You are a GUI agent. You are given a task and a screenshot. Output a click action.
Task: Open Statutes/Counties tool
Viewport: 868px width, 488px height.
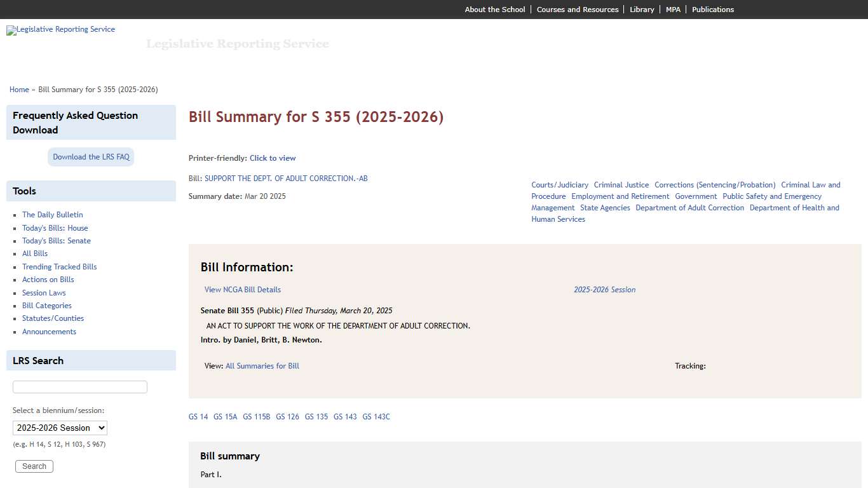pos(53,318)
